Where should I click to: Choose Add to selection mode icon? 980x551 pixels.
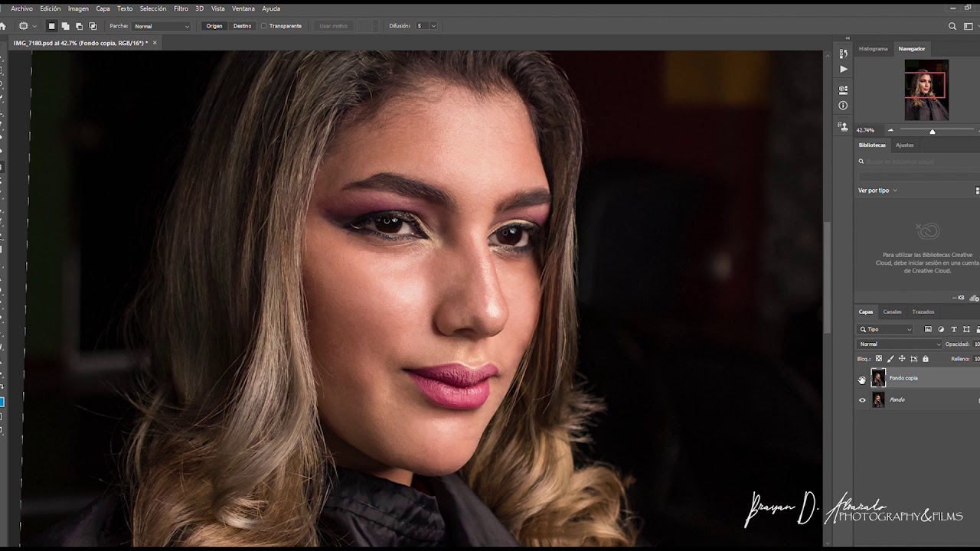point(66,26)
